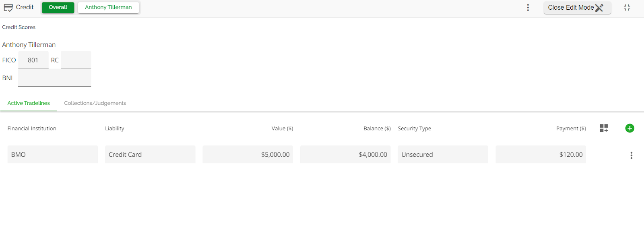
Task: Edit the $120.00 payment field
Action: click(541, 154)
